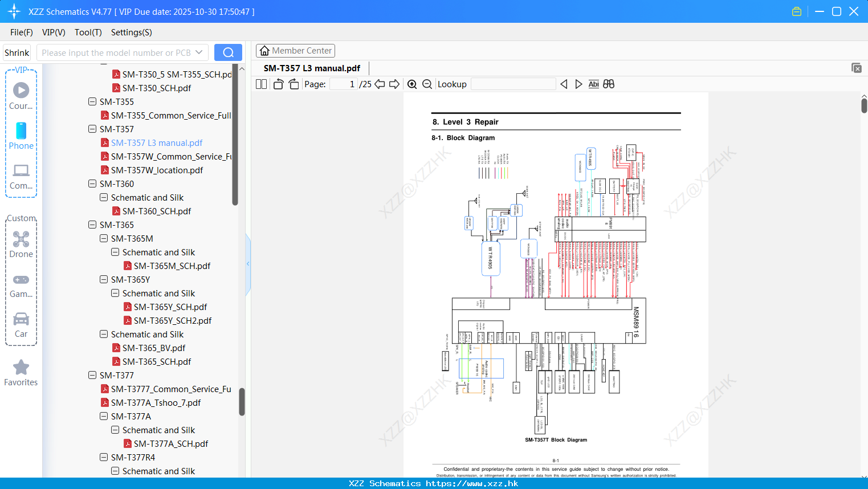868x489 pixels.
Task: Click the page number input field
Action: pos(344,84)
